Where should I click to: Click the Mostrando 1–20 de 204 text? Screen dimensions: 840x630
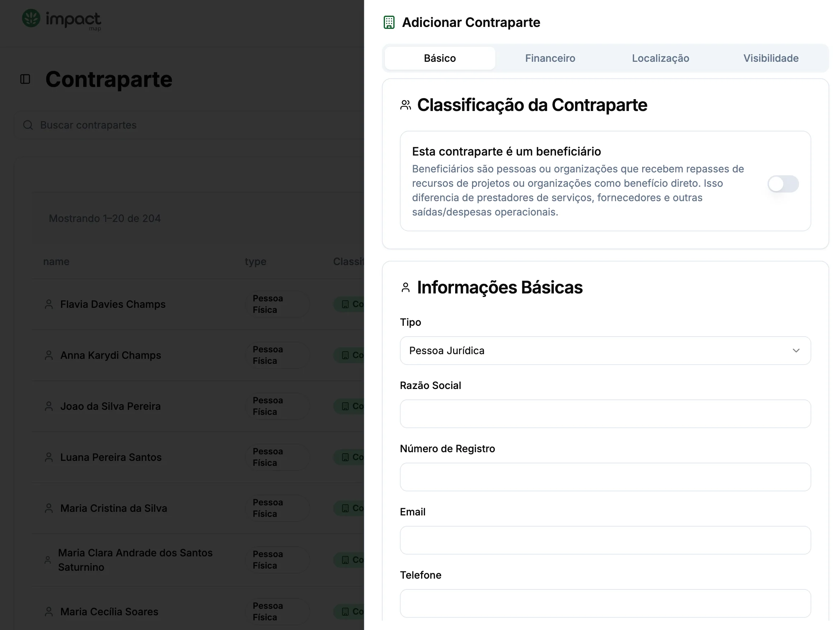tap(105, 218)
